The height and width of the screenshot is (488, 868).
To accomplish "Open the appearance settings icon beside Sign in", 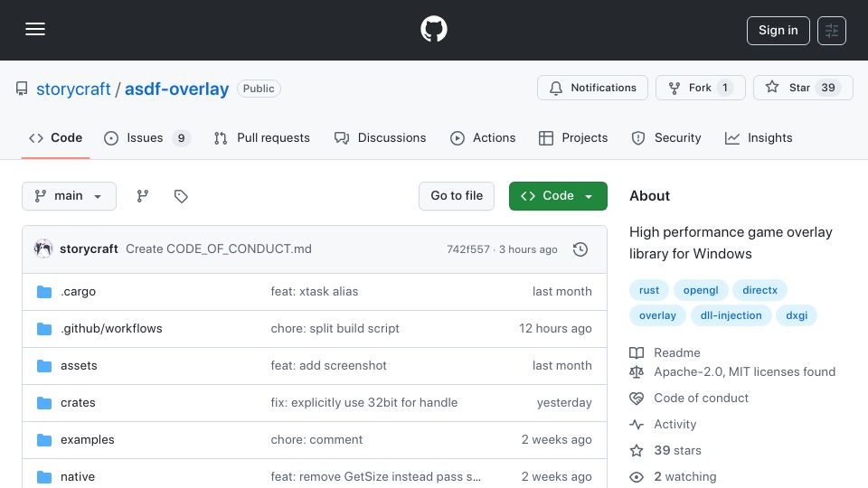I will (832, 31).
